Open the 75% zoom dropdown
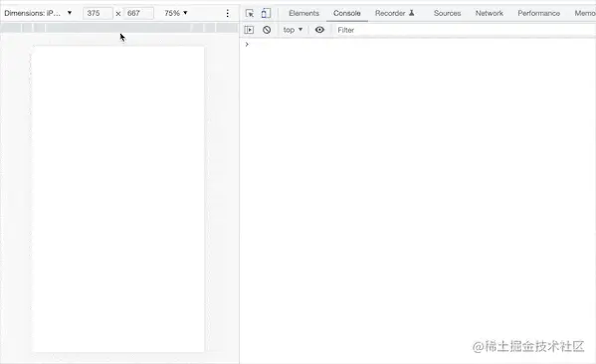 tap(176, 13)
